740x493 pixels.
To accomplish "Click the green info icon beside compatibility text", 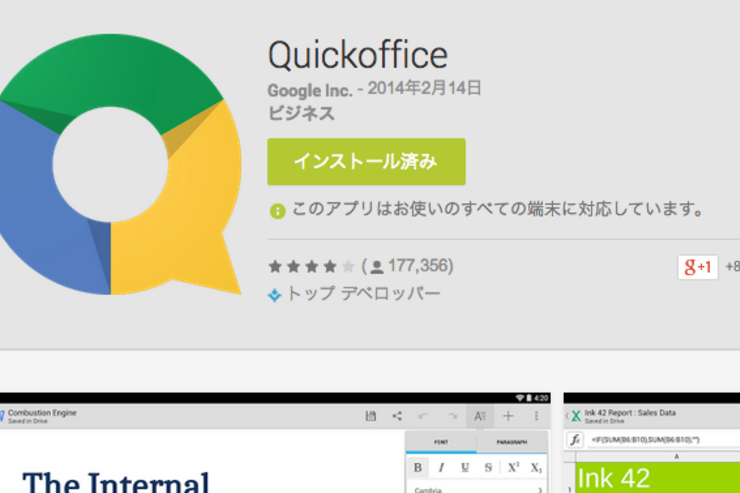I will point(278,211).
